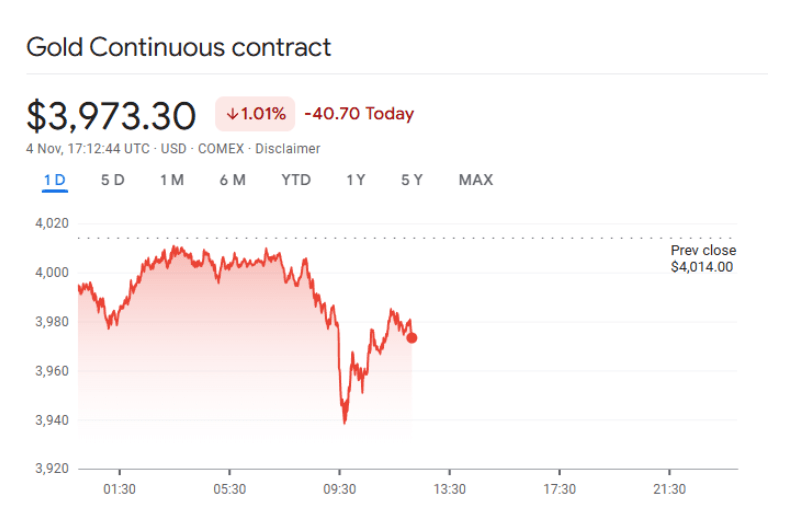The width and height of the screenshot is (810, 532).
Task: Click the 01:30 time axis label
Action: pos(119,489)
